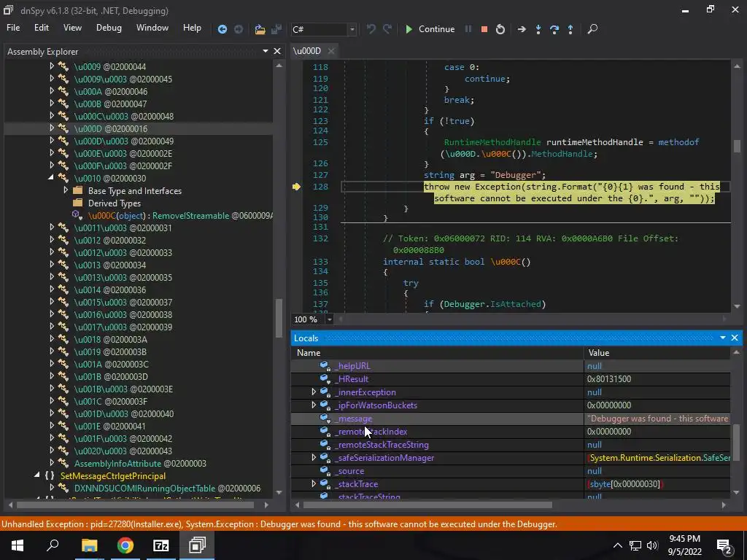Viewport: 747px width, 560px height.
Task: Stop debugging with the red square icon
Action: (x=484, y=29)
